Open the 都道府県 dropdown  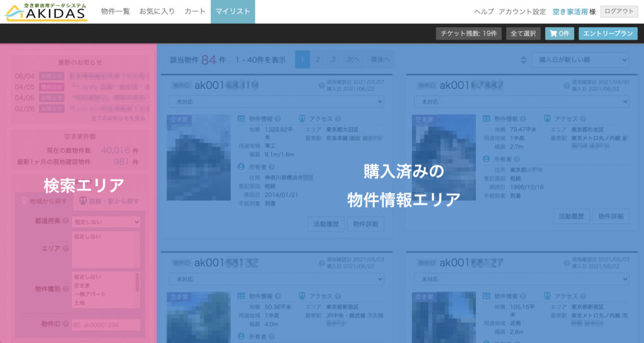(x=106, y=222)
